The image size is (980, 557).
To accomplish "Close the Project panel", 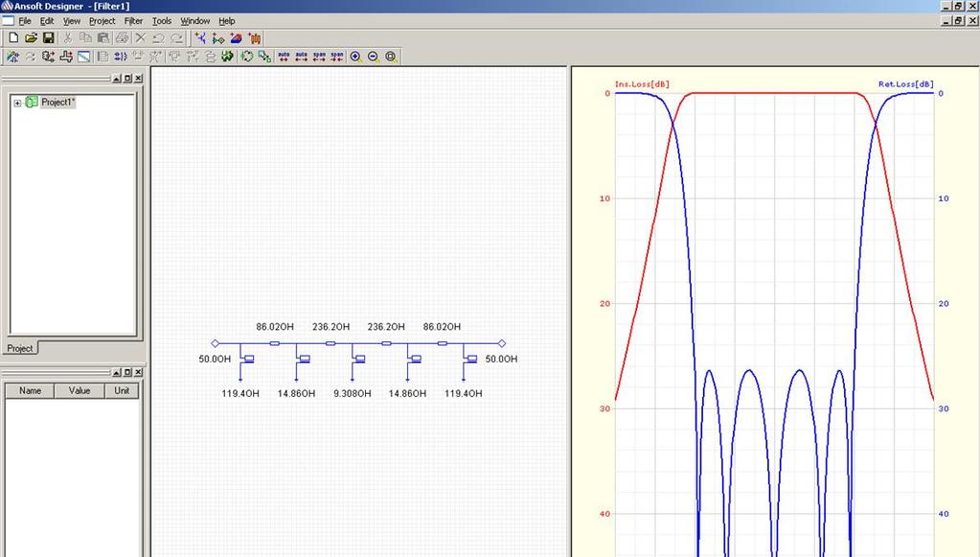I will (138, 79).
